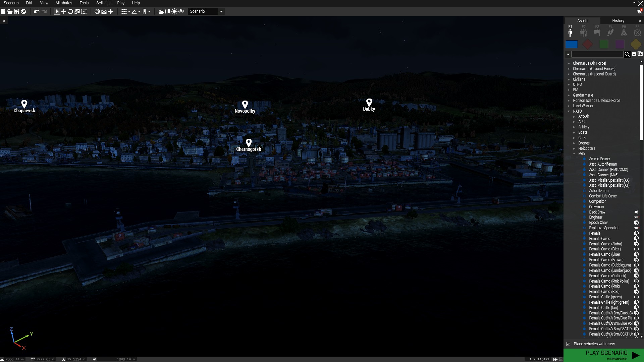Image resolution: width=644 pixels, height=362 pixels.
Task: Toggle the flashlight lamp icon
Action: point(174,11)
